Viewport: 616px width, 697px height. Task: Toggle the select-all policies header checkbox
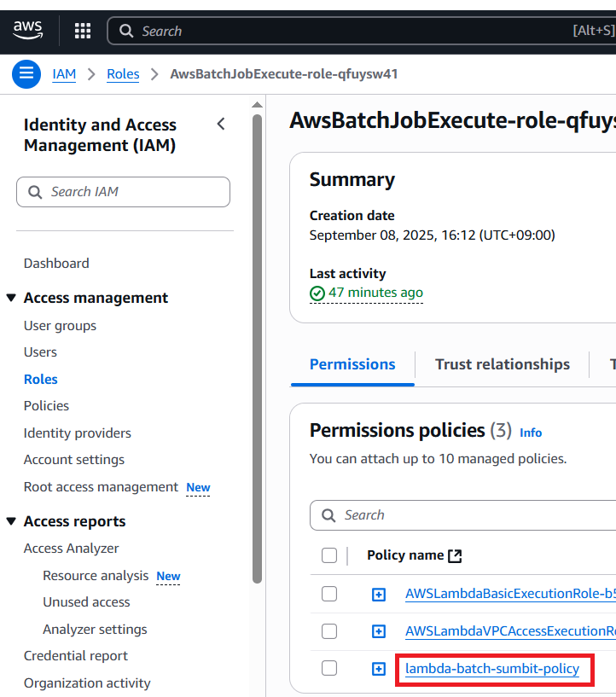329,556
